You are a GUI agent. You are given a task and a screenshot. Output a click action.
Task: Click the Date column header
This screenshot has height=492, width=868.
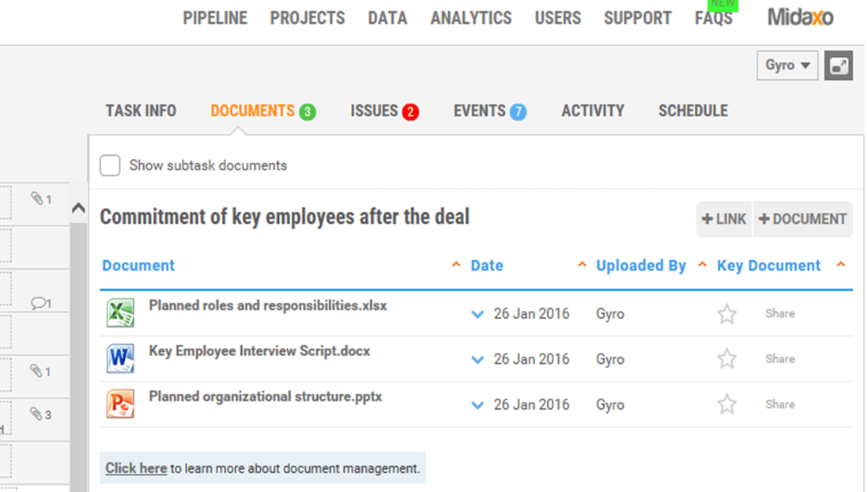click(487, 266)
